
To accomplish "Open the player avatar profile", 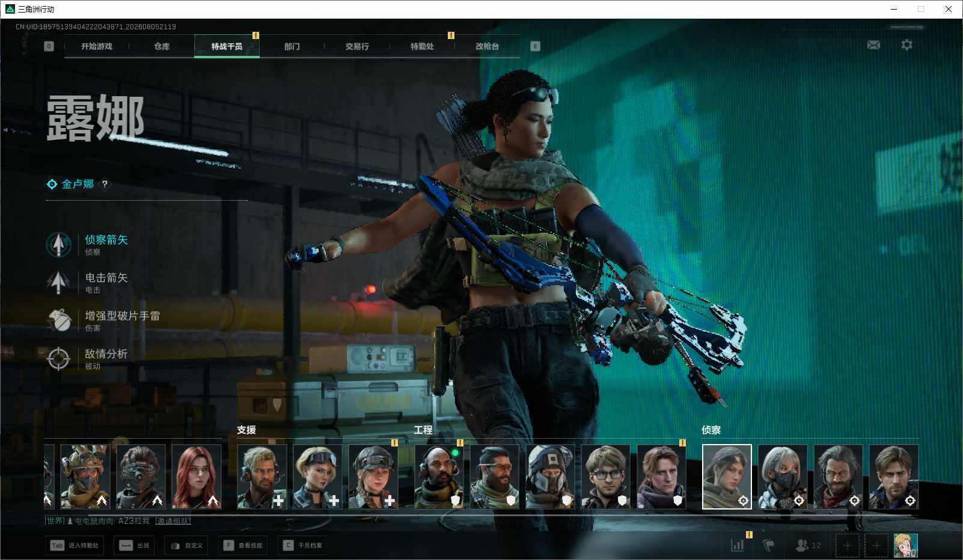I will coord(906,546).
